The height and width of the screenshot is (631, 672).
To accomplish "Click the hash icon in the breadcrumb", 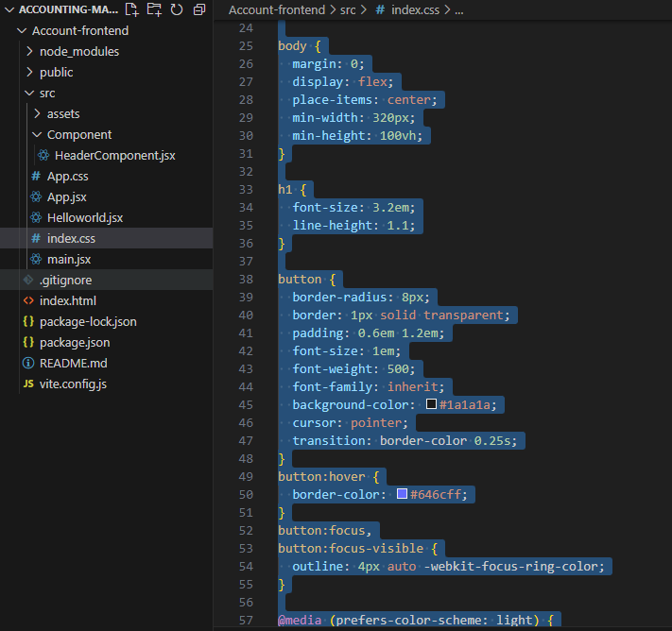I will coord(380,9).
